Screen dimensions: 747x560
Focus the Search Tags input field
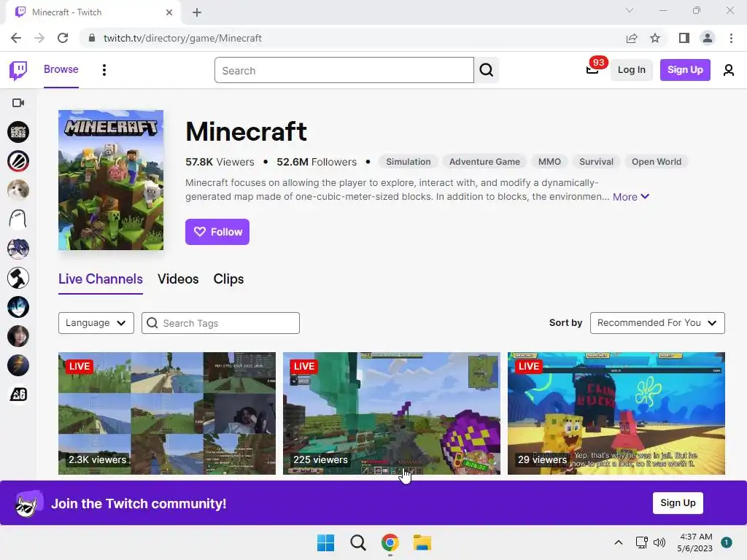click(x=220, y=323)
